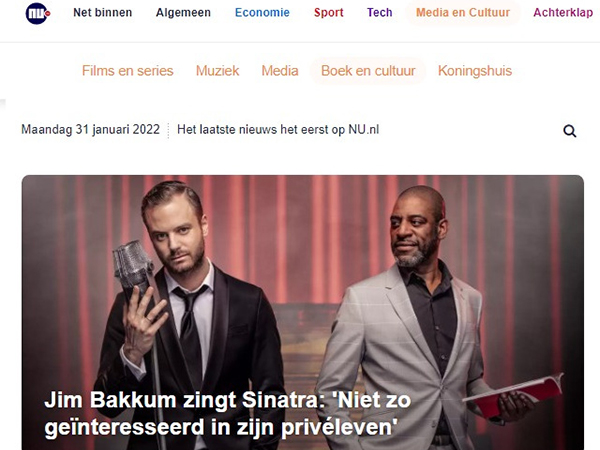Image resolution: width=600 pixels, height=450 pixels.
Task: Select the Media subcategory
Action: click(280, 71)
